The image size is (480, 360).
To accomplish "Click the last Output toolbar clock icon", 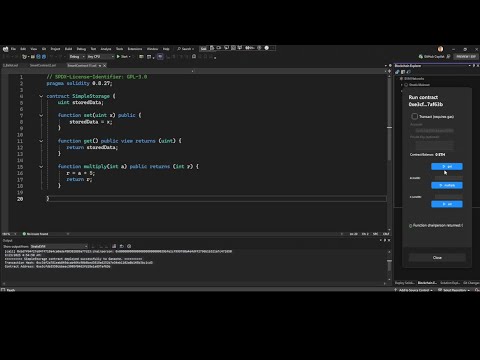I will coord(129,246).
